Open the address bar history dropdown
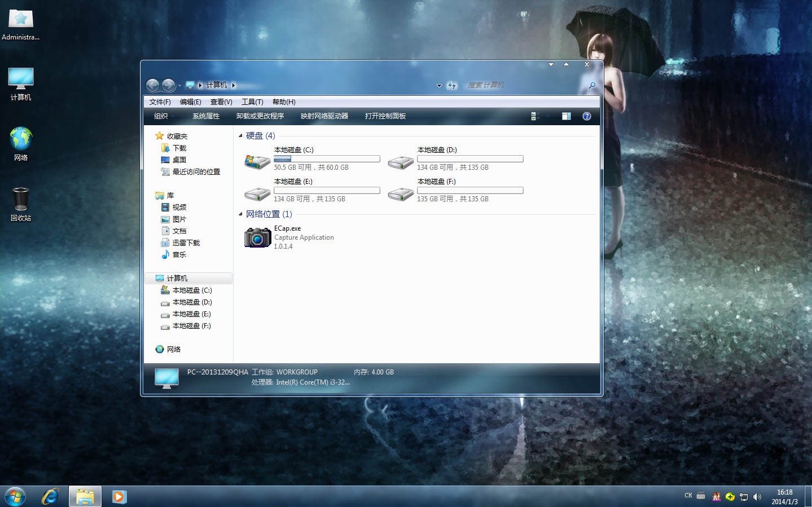 [439, 86]
